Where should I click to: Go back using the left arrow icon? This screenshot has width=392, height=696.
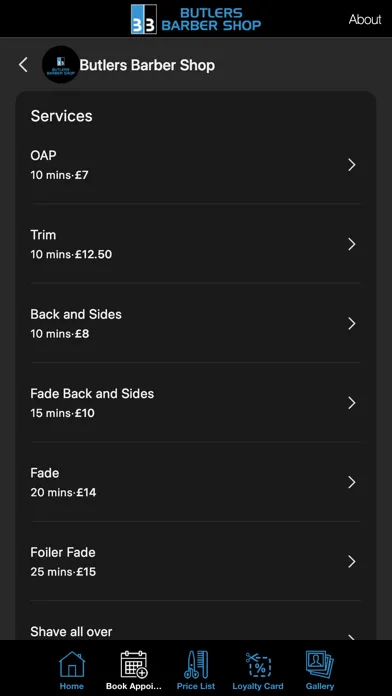click(x=23, y=65)
